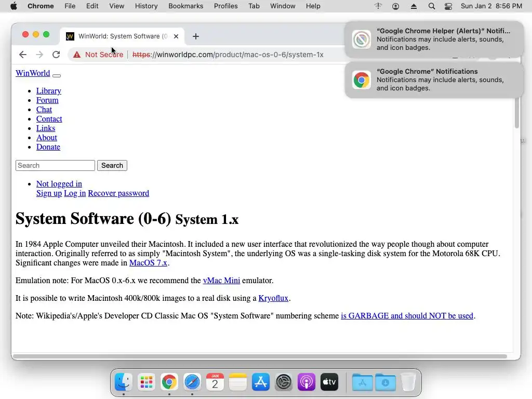The image size is (532, 399).
Task: Click the Sign up link
Action: (49, 193)
